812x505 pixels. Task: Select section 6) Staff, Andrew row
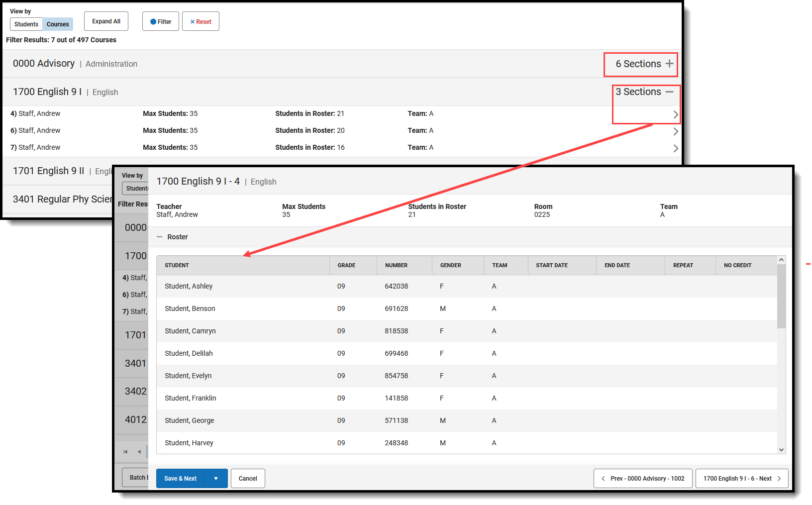pyautogui.click(x=342, y=130)
